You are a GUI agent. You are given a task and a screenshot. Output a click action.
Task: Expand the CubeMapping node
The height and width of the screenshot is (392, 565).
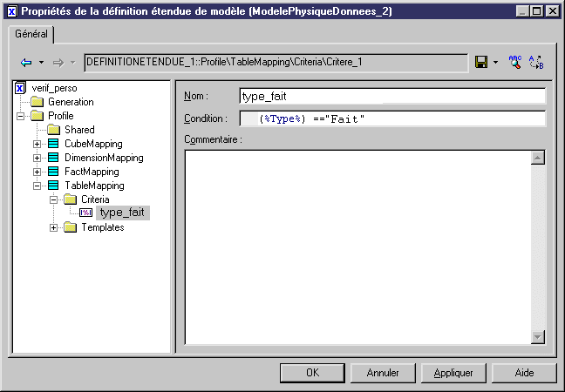pos(37,144)
